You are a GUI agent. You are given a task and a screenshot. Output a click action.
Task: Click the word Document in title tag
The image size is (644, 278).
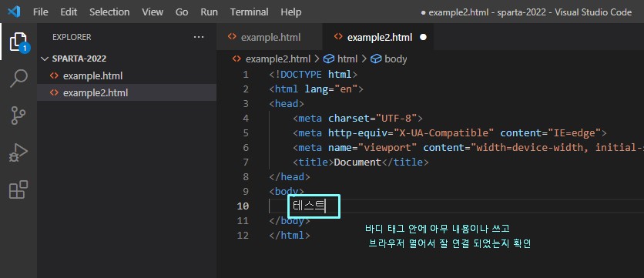(x=357, y=162)
